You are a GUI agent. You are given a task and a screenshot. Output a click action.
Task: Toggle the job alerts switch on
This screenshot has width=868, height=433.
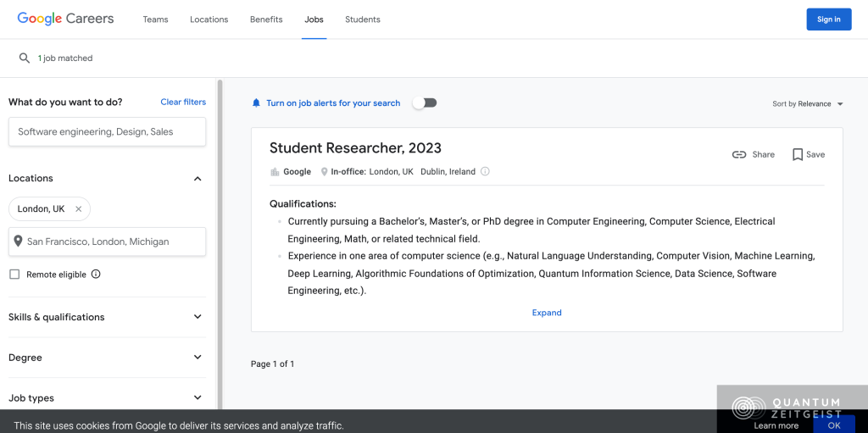pos(425,103)
